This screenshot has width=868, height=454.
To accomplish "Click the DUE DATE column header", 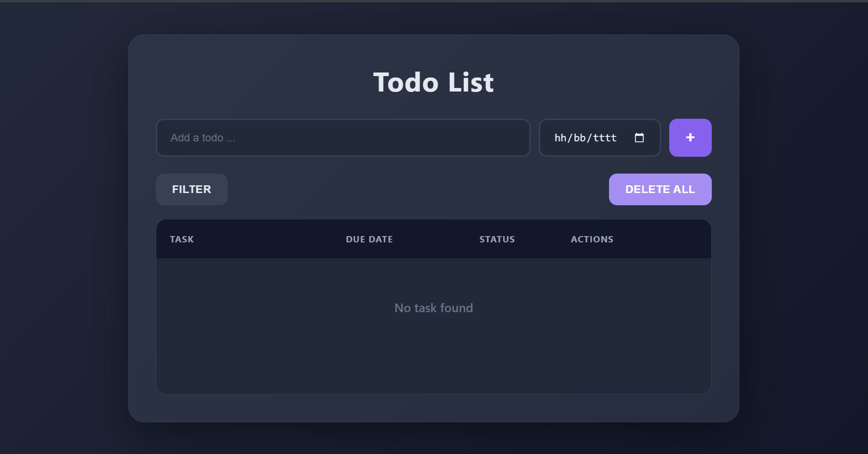I will 369,239.
